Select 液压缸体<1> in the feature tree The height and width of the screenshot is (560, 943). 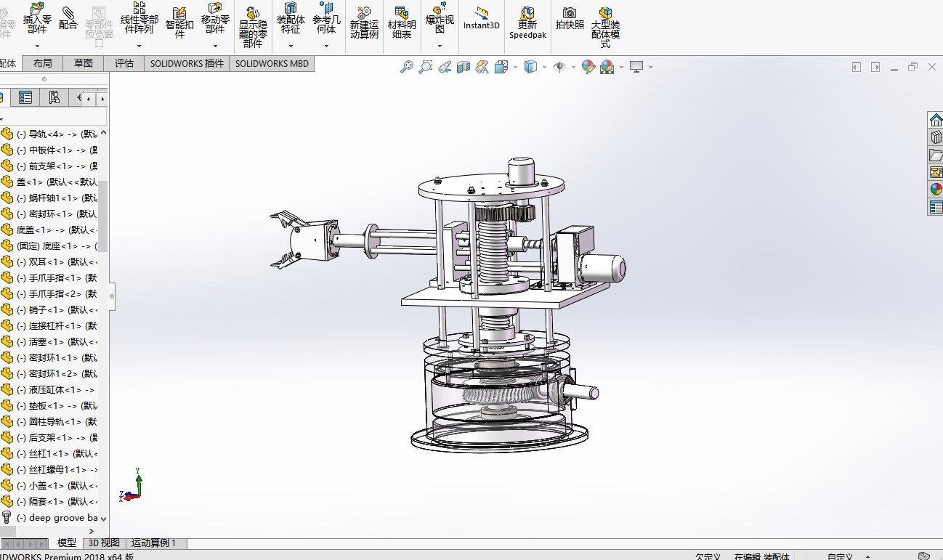[49, 389]
